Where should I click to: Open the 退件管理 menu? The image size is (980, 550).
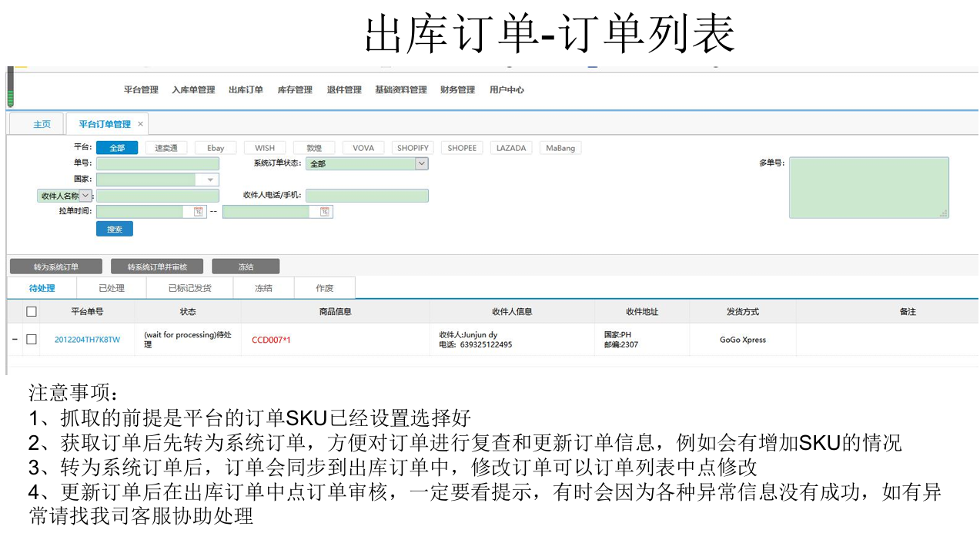tap(344, 90)
